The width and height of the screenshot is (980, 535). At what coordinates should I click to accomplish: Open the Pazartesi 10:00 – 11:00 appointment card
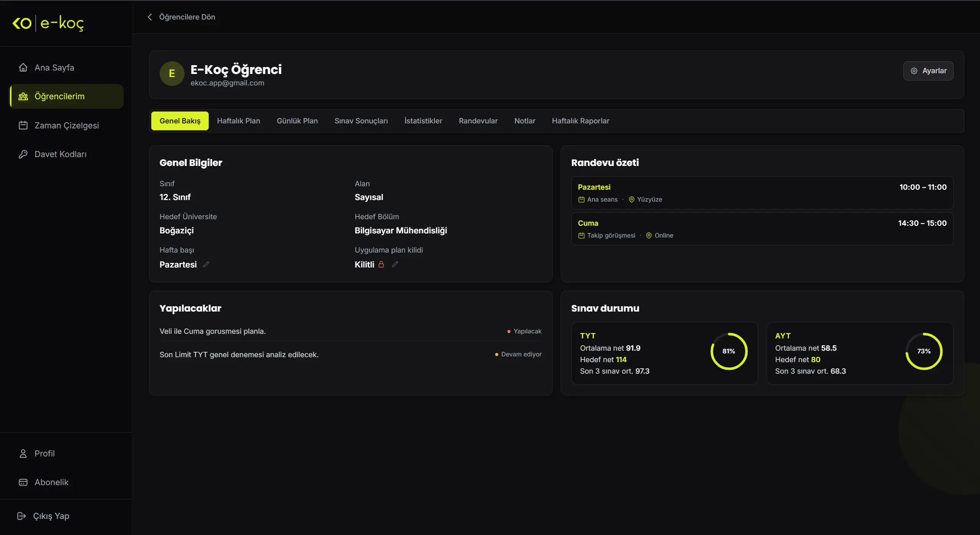pyautogui.click(x=762, y=193)
